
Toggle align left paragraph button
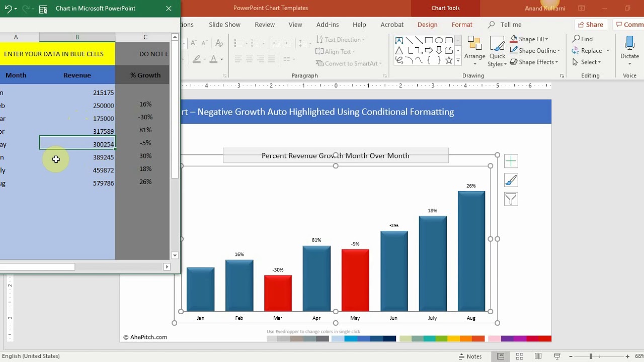[238, 59]
